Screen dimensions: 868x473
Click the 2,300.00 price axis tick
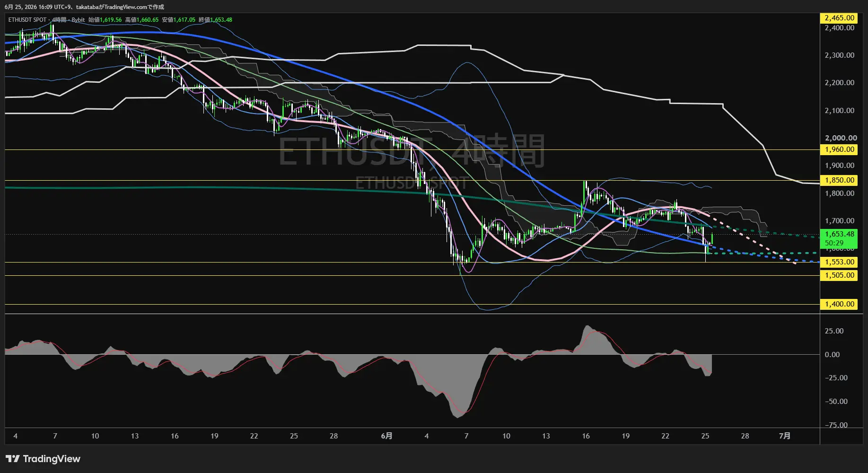pyautogui.click(x=839, y=55)
